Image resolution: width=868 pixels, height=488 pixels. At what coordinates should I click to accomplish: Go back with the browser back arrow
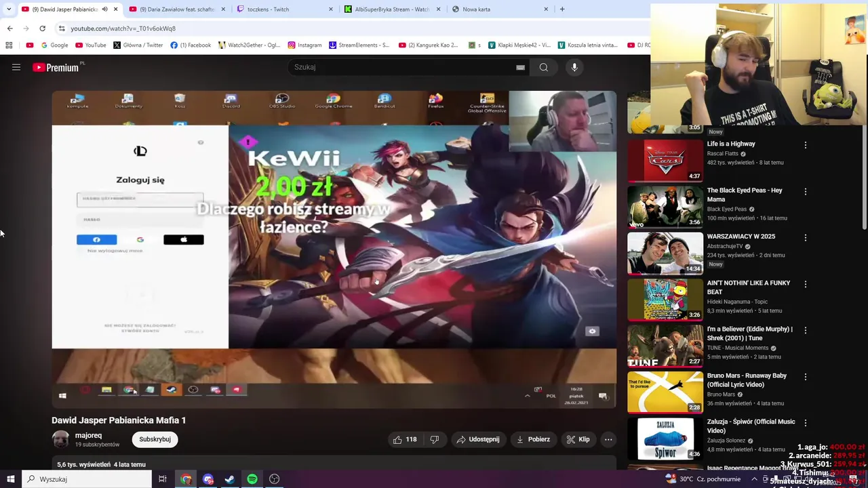click(9, 28)
